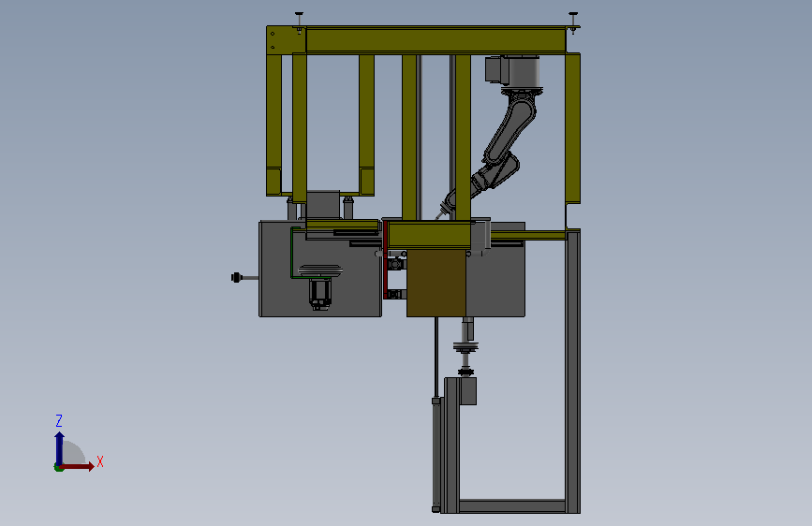This screenshot has height=526, width=812.
Task: Select the bottom horizontal aluminum profile bar
Action: coord(511,505)
